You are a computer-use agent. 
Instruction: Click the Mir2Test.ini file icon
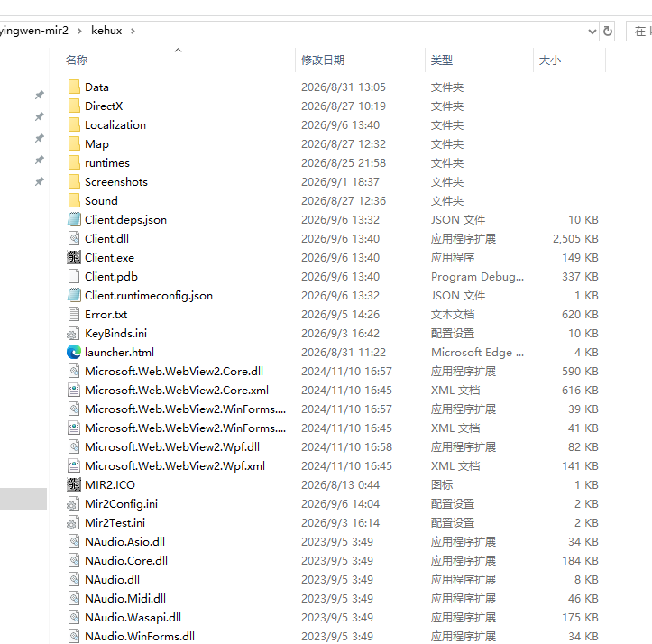pos(74,522)
